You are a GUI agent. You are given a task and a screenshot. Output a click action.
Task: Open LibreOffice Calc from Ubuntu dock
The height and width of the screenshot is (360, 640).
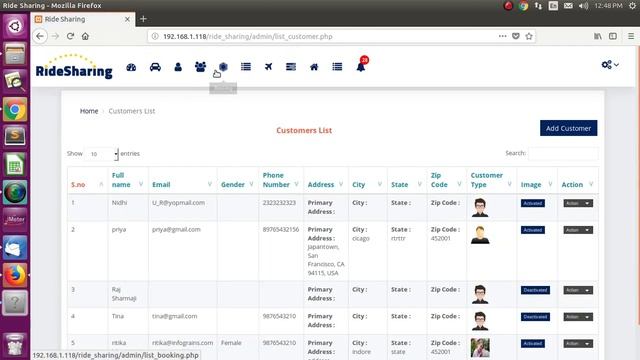pos(15,164)
